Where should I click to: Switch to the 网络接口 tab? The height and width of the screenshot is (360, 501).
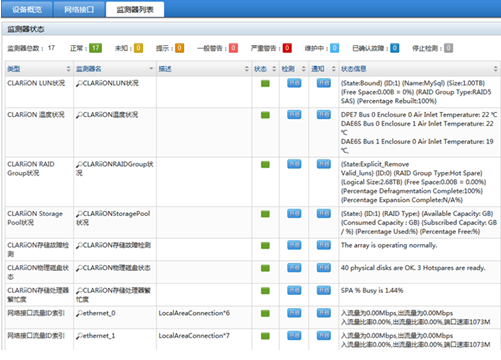[79, 9]
